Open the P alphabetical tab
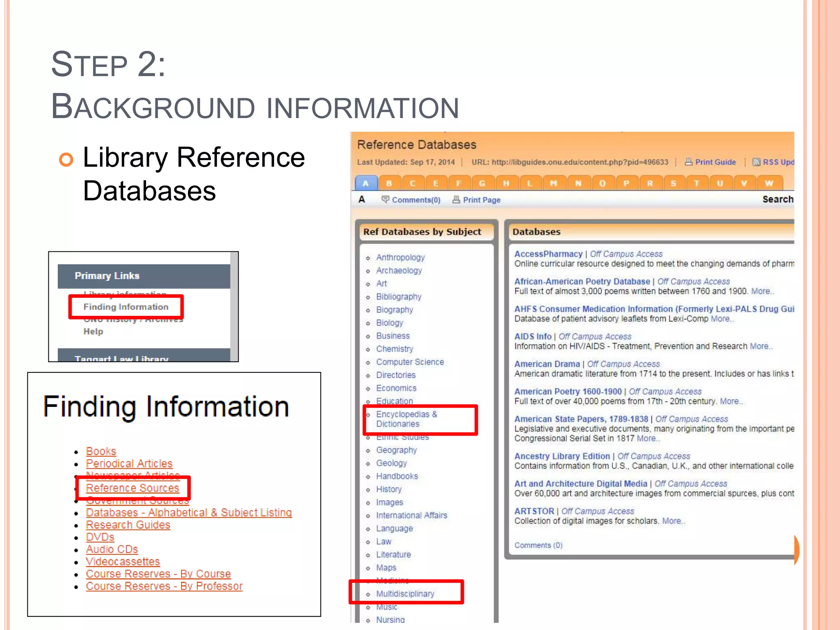840x630 pixels. [x=626, y=183]
